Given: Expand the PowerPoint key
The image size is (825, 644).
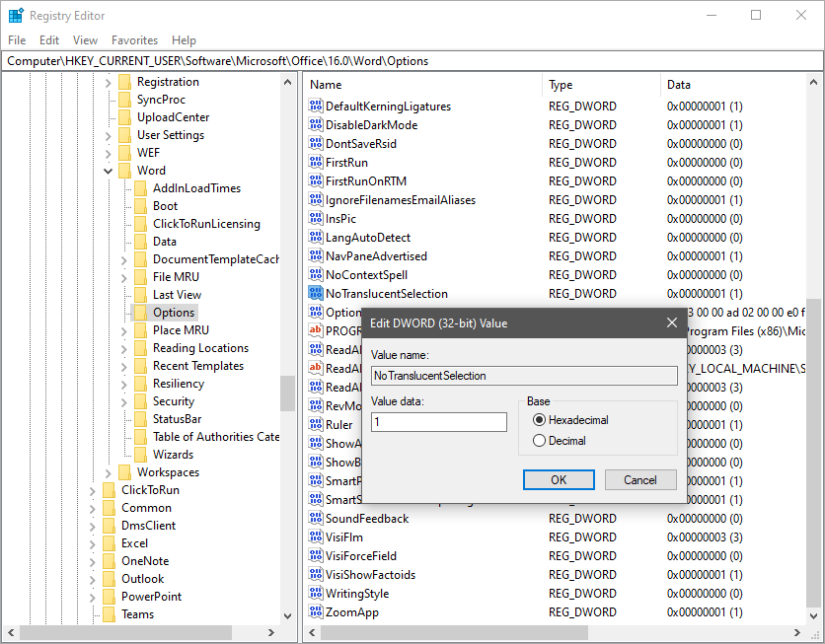Looking at the screenshot, I should [x=92, y=598].
